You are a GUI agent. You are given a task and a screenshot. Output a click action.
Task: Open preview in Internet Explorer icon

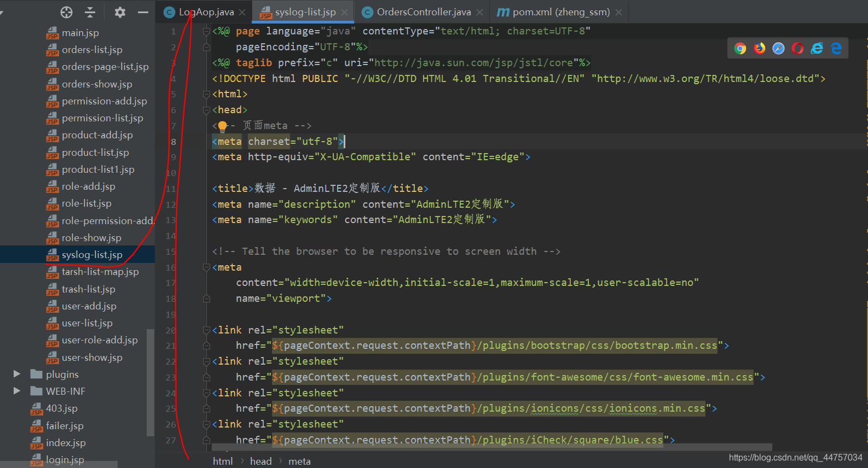[817, 49]
